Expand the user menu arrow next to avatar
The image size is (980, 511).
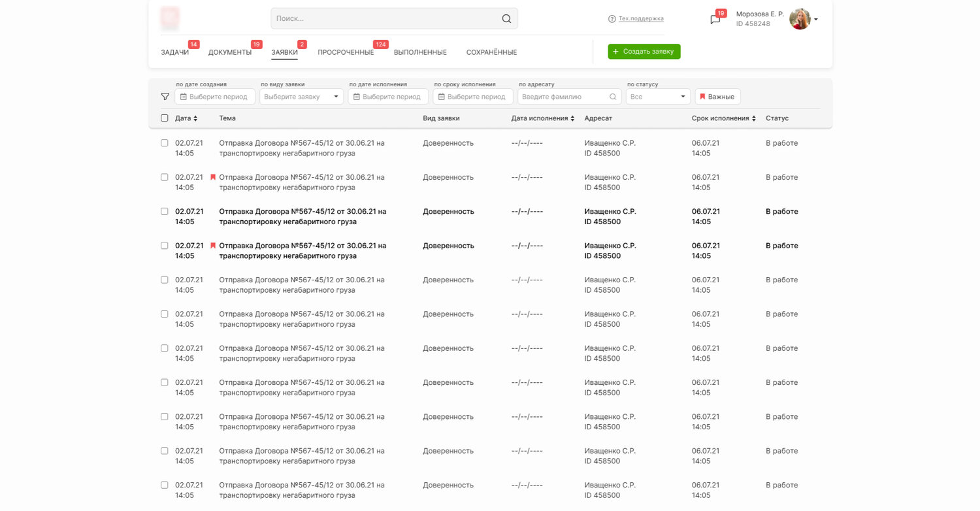point(816,20)
